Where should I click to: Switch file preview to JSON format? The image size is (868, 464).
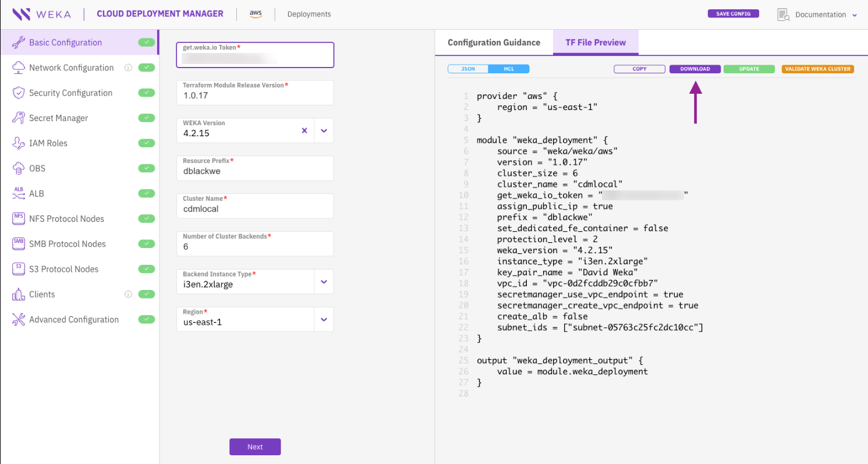[468, 69]
